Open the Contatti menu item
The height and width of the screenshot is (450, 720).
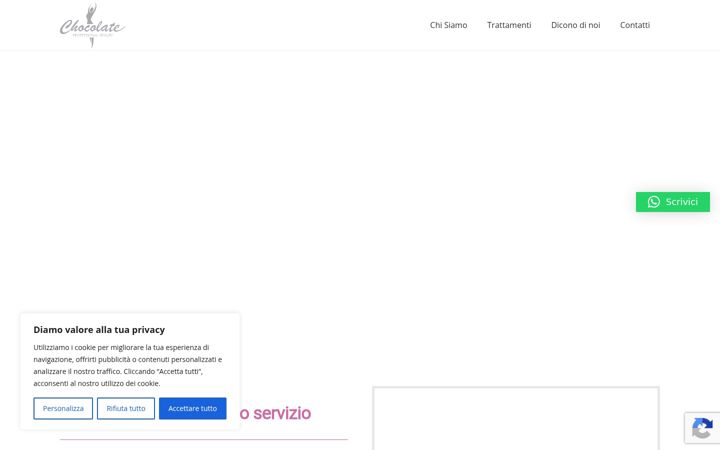click(x=635, y=25)
